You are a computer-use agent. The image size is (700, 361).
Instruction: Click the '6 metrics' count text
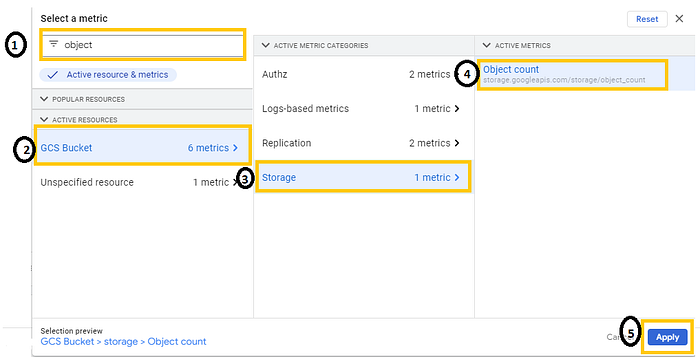click(x=208, y=148)
